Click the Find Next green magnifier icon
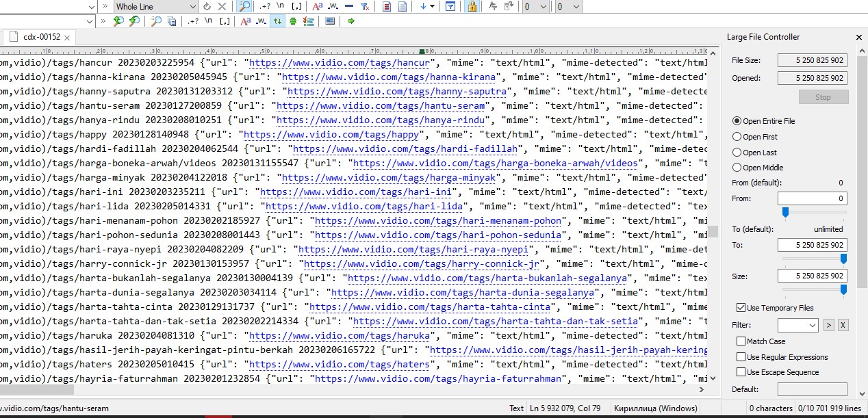This screenshot has width=868, height=418. tap(134, 21)
